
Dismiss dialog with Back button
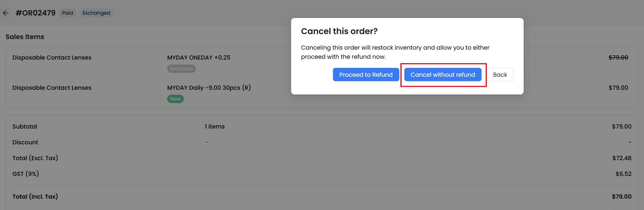coord(500,75)
